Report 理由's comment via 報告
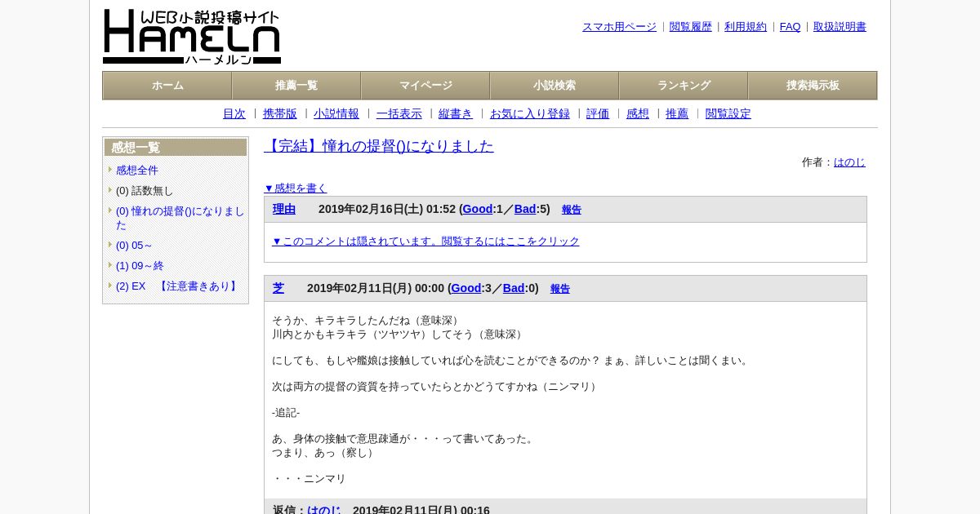This screenshot has width=980, height=514. (x=572, y=210)
